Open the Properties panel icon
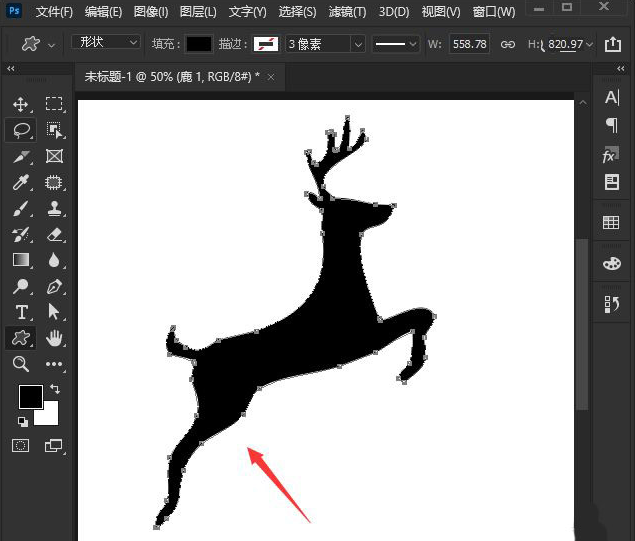 (612, 182)
